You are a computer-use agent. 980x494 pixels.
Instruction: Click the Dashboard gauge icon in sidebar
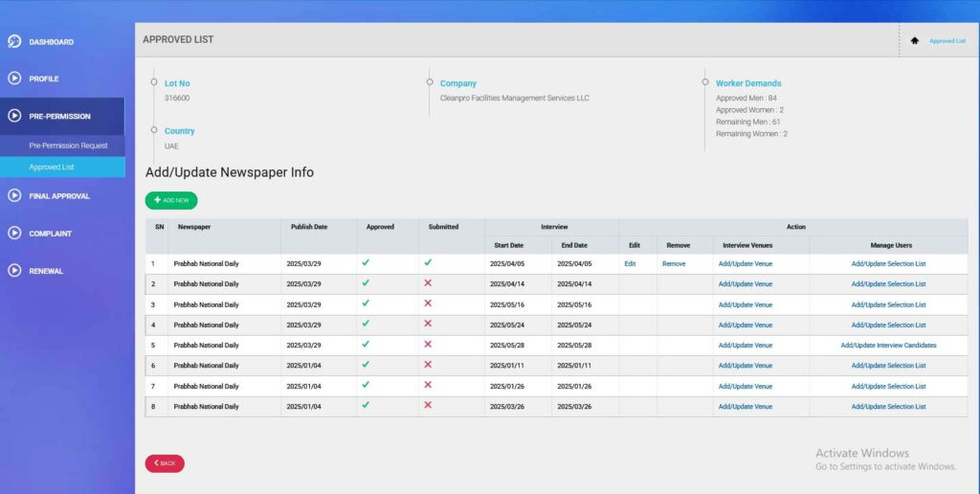click(x=14, y=41)
